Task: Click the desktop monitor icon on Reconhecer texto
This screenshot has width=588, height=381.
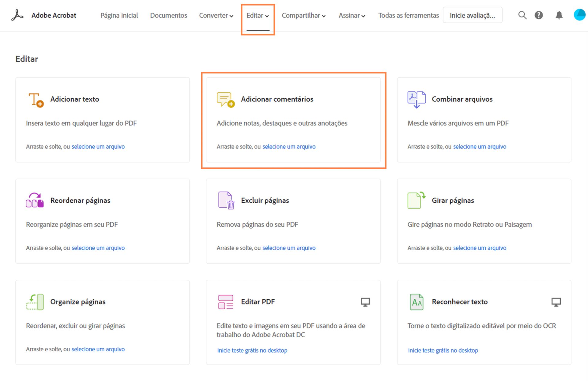Action: pos(556,302)
